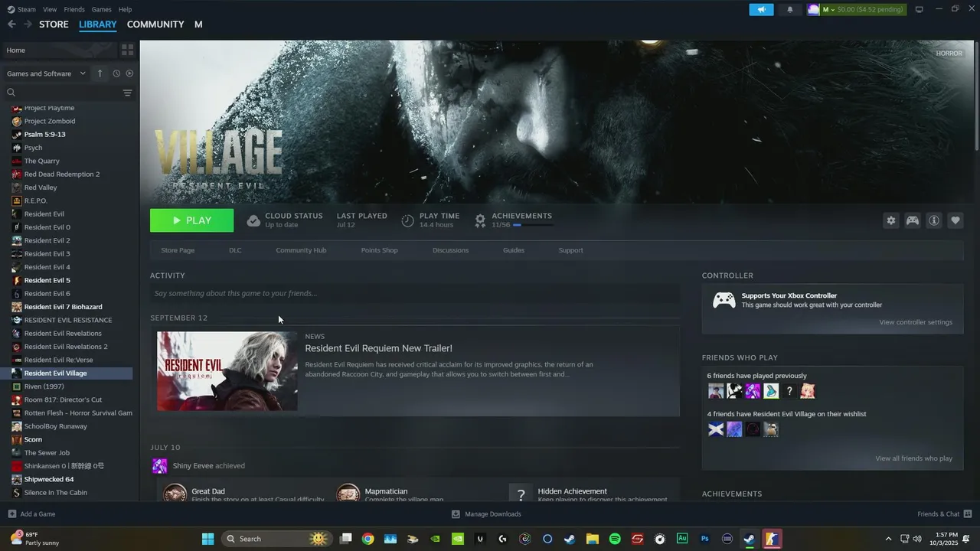980x551 pixels.
Task: Open the Community Hub link
Action: (301, 250)
